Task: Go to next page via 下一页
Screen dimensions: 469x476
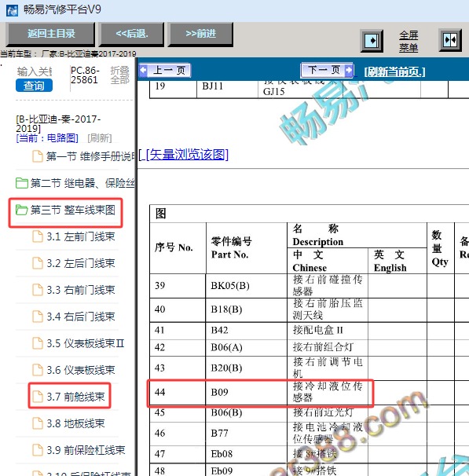Action: 328,70
